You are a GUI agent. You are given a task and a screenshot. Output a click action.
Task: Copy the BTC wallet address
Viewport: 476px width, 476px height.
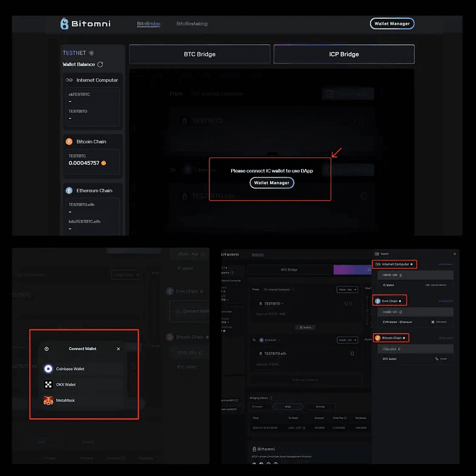pyautogui.click(x=399, y=349)
